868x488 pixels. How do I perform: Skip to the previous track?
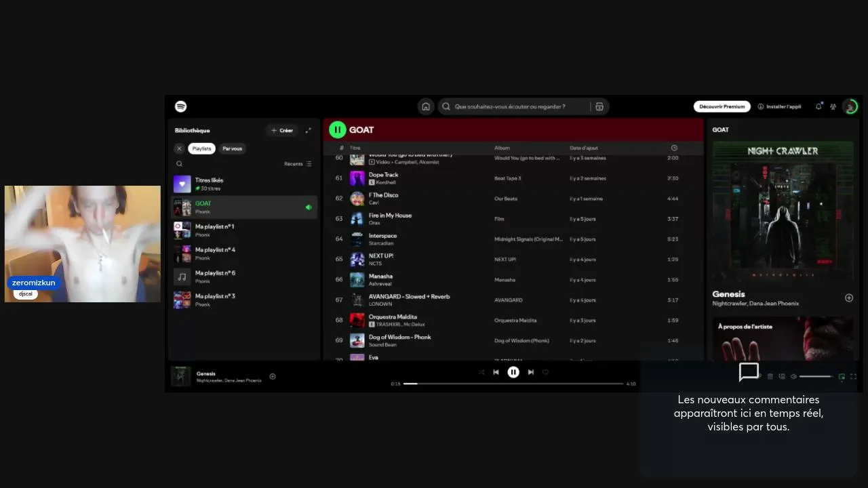pos(496,372)
